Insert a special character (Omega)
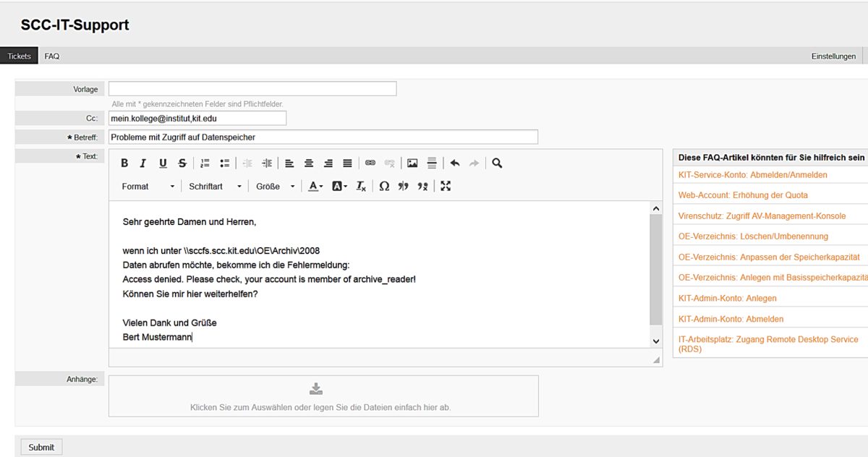The height and width of the screenshot is (457, 868). (x=384, y=187)
